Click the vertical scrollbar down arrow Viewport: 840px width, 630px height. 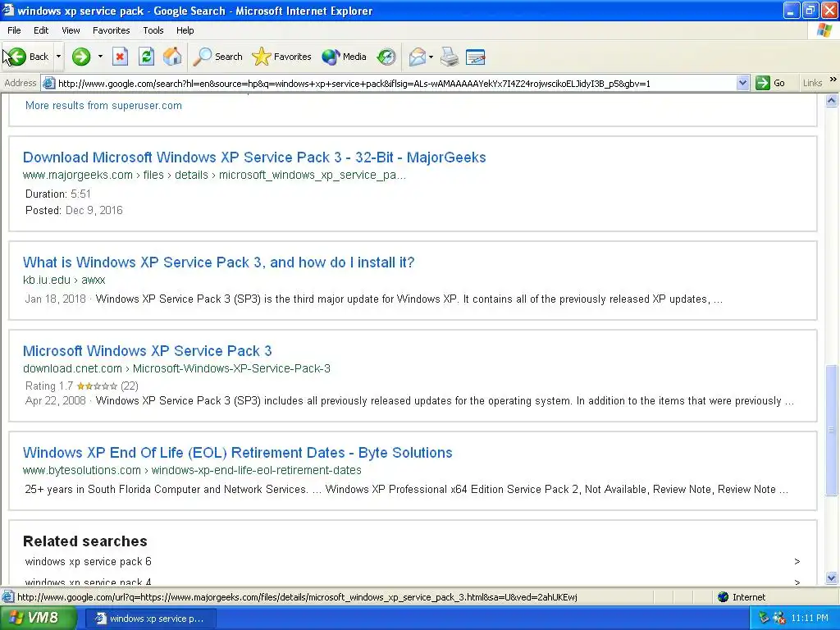pyautogui.click(x=832, y=577)
